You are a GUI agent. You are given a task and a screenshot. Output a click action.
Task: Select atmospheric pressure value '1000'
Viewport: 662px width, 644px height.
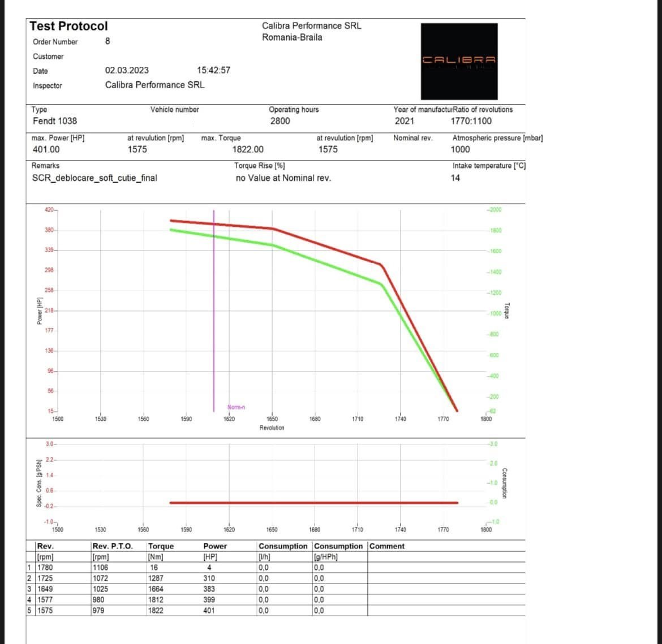click(x=460, y=149)
